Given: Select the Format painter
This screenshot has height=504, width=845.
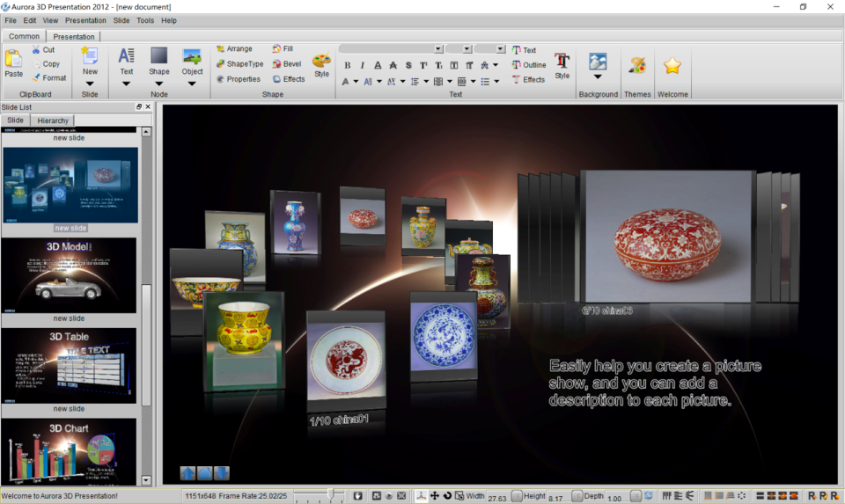Looking at the screenshot, I should pyautogui.click(x=49, y=77).
